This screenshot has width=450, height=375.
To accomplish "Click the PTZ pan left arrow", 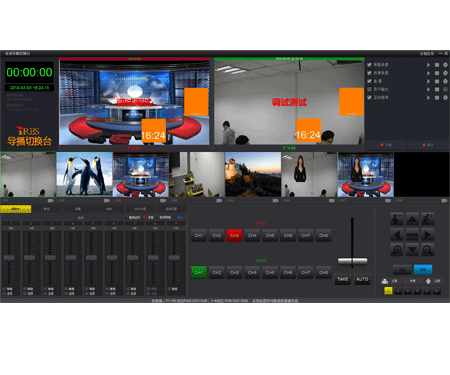I will (397, 235).
